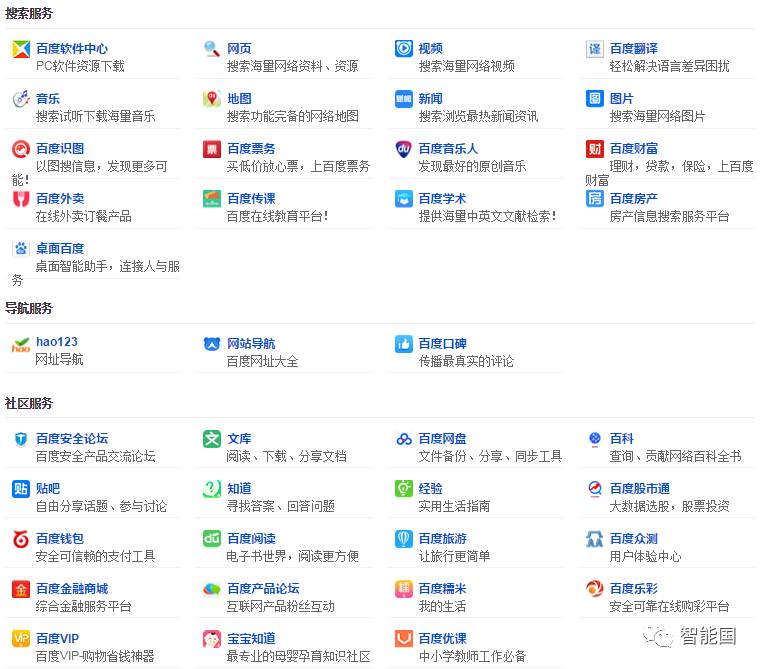The width and height of the screenshot is (761, 669).
Task: Click the 百度VIP gold icon
Action: (x=21, y=639)
